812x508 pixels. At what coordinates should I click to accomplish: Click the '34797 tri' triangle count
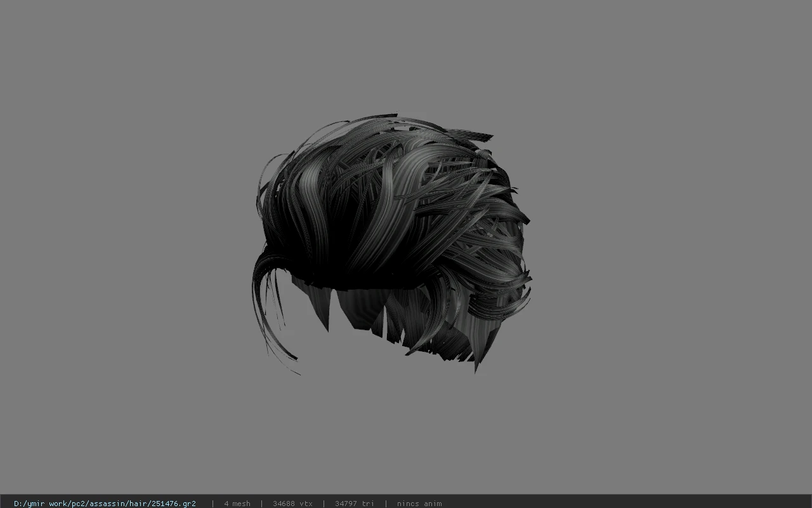(x=355, y=504)
